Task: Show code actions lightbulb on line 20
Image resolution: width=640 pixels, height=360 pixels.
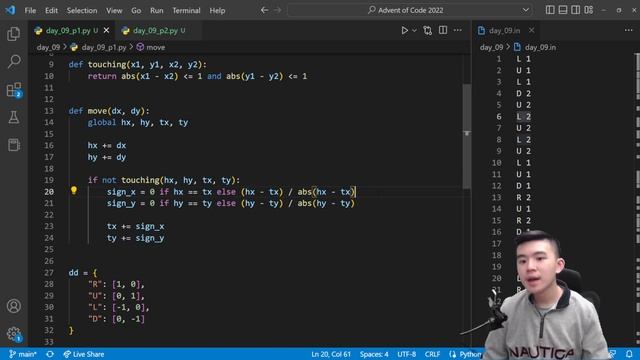Action: pos(73,190)
